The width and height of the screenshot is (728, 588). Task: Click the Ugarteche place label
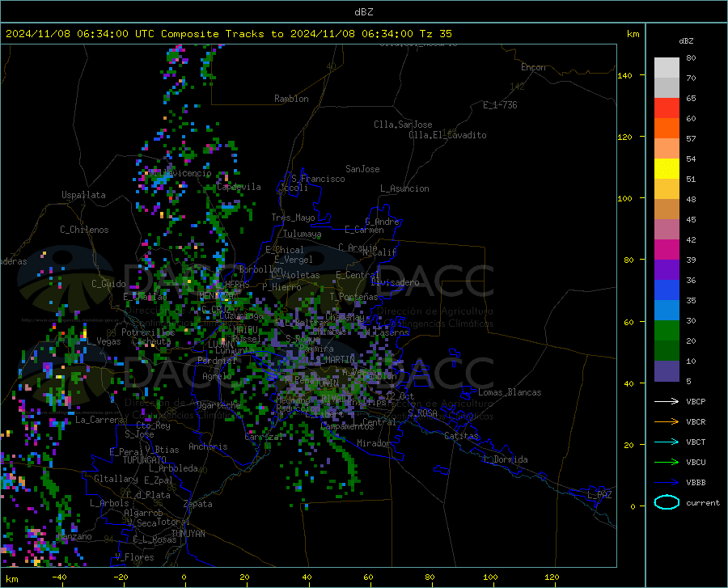[218, 405]
